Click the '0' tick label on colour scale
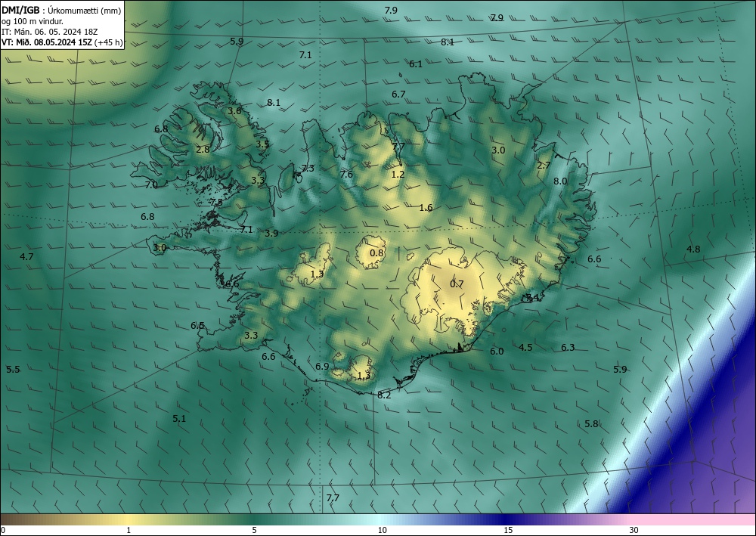 [x=3, y=530]
